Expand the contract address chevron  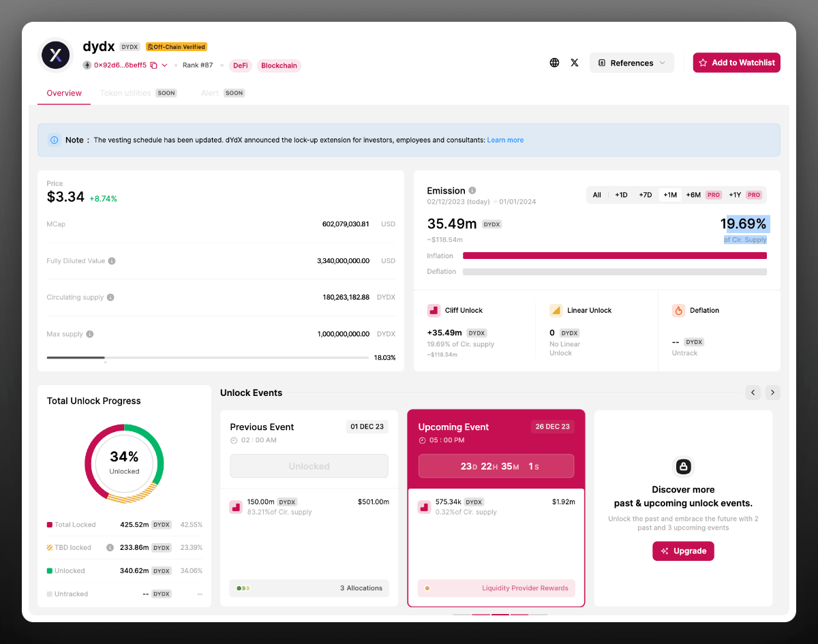coord(164,65)
